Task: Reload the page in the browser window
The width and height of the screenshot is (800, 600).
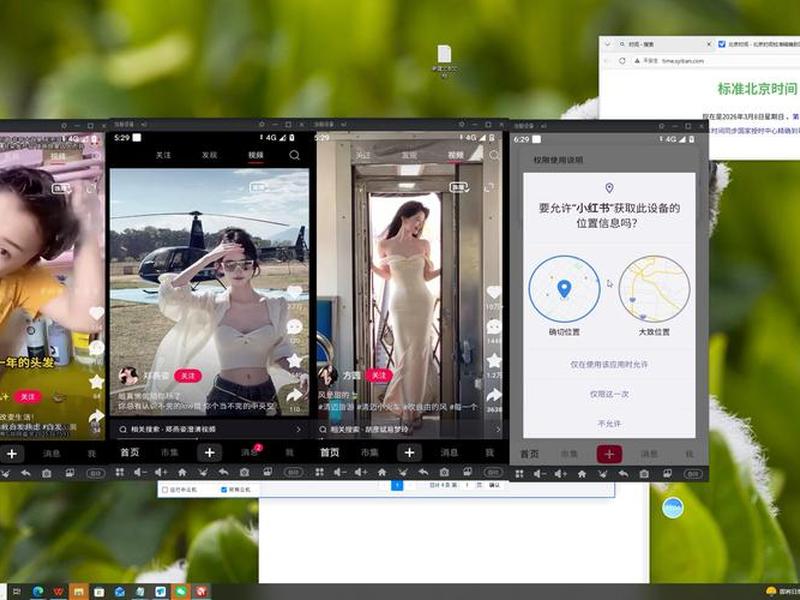Action: pos(622,61)
